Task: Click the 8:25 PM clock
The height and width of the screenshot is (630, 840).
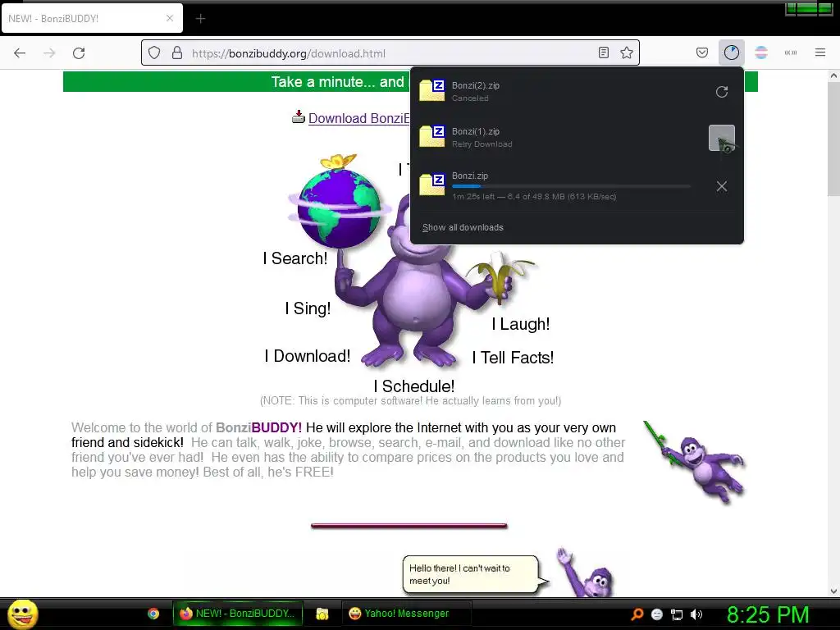Action: pos(768,614)
